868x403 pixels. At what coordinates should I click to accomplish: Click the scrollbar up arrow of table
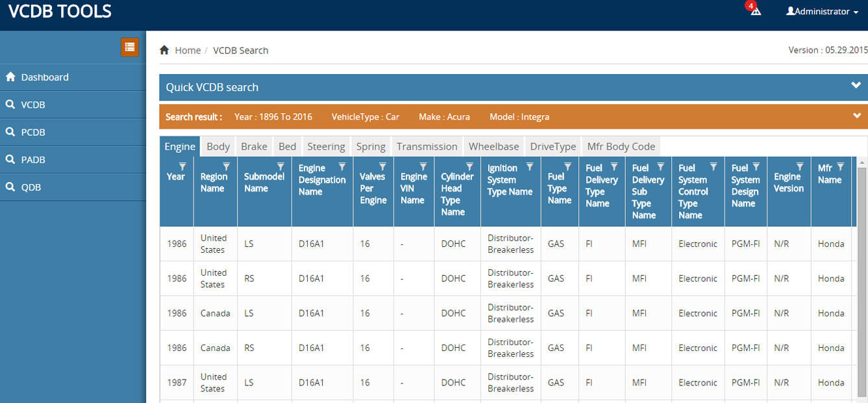[862, 161]
